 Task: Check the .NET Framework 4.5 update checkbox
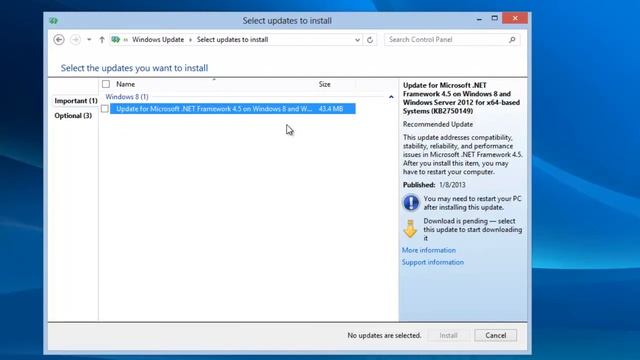[105, 109]
